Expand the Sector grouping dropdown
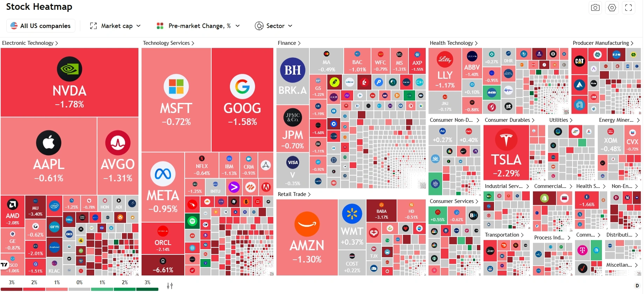This screenshot has height=294, width=644. 274,26
